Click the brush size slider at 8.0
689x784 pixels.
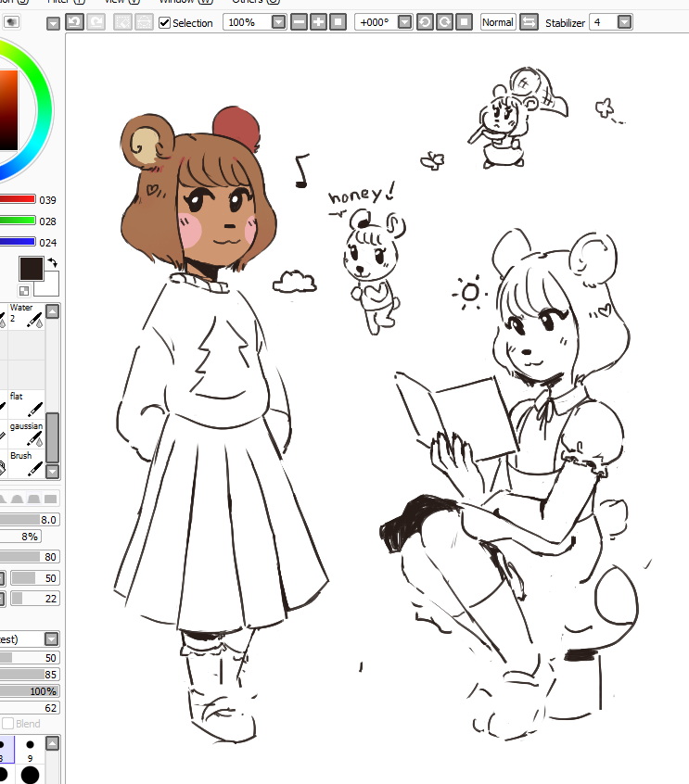(x=29, y=520)
